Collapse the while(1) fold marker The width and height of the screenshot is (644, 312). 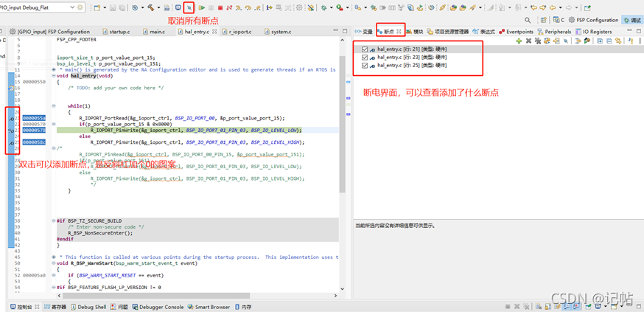point(54,106)
